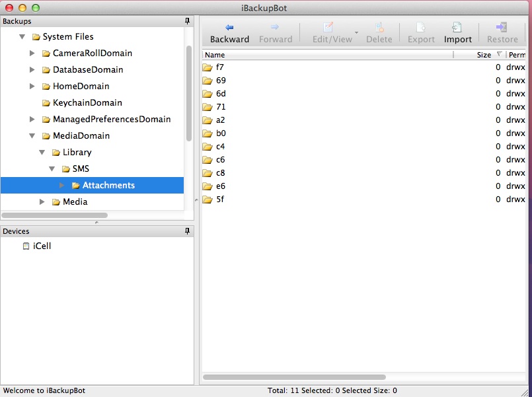The width and height of the screenshot is (532, 397).
Task: Collapse the SMS folder node
Action: click(x=52, y=169)
